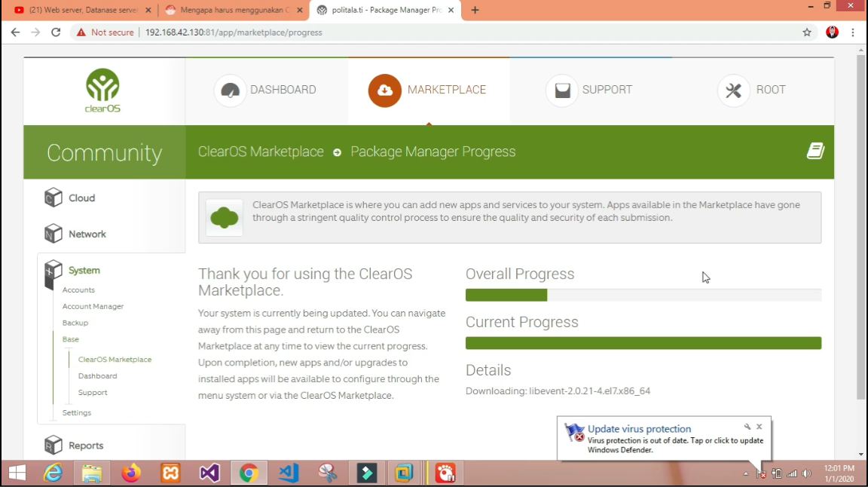This screenshot has width=868, height=487.
Task: Click the volume speaker tray icon
Action: [807, 473]
